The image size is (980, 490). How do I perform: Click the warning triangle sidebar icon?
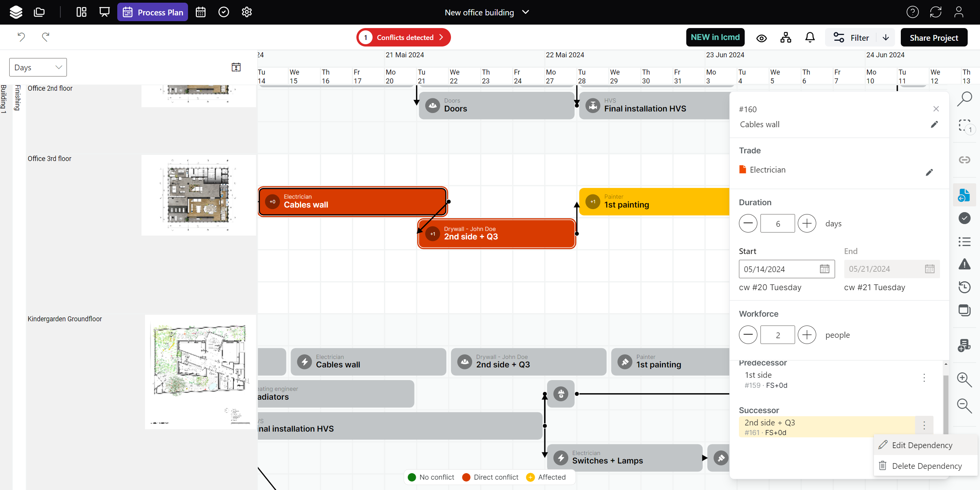[964, 264]
